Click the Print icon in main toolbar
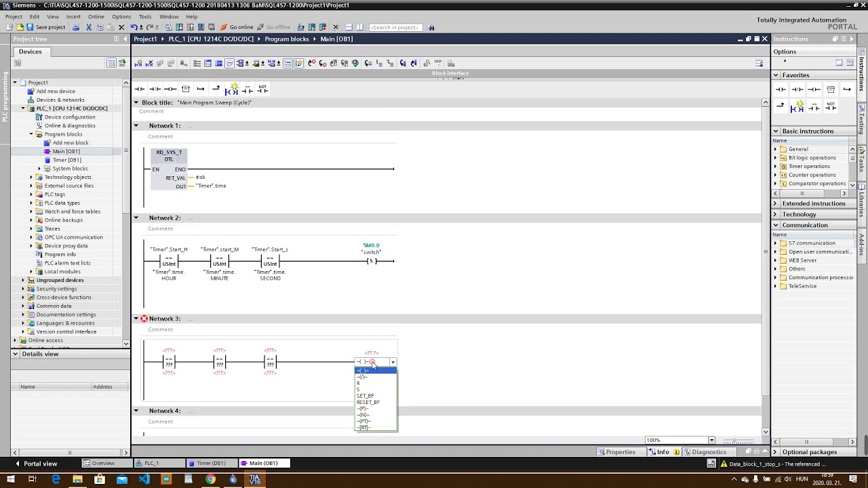This screenshot has height=488, width=868. pyautogui.click(x=76, y=27)
